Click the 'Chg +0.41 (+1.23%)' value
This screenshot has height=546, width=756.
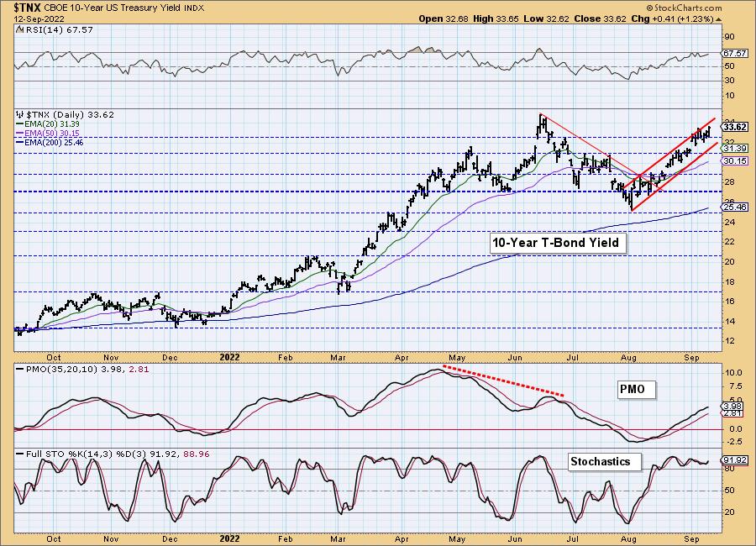[x=672, y=18]
